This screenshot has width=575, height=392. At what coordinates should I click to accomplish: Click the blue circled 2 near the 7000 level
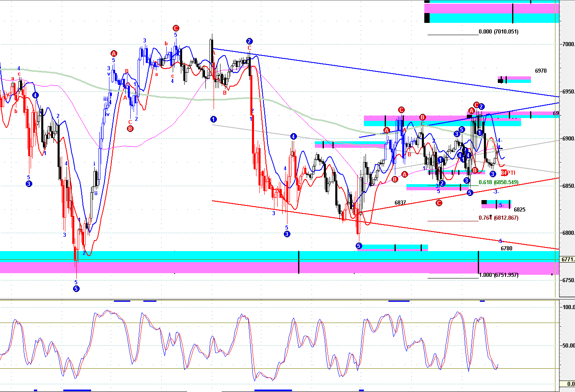249,41
